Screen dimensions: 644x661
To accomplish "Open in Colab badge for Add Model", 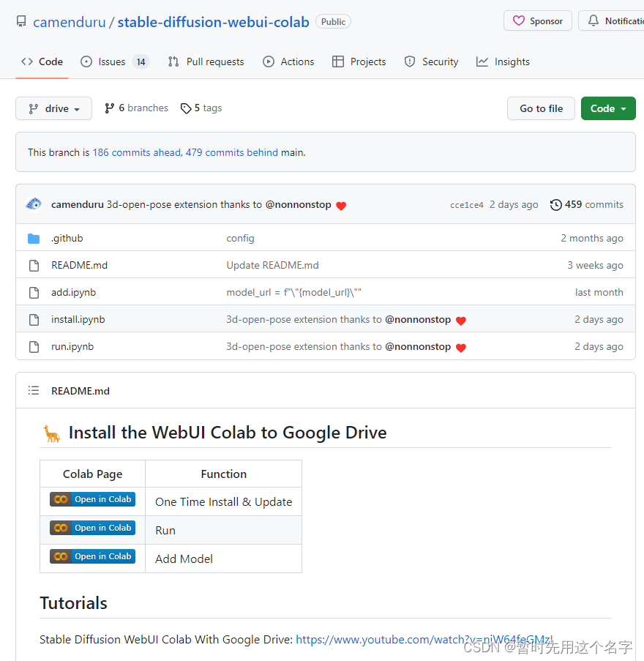I will (92, 556).
